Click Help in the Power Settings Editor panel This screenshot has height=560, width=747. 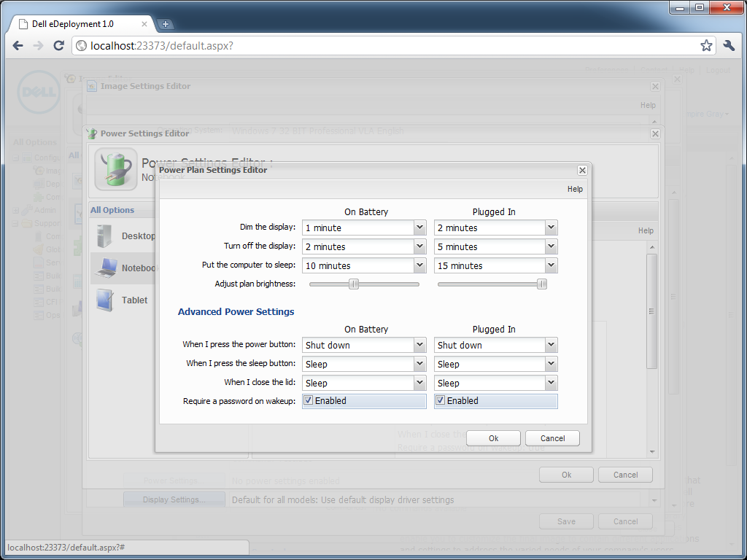[646, 230]
